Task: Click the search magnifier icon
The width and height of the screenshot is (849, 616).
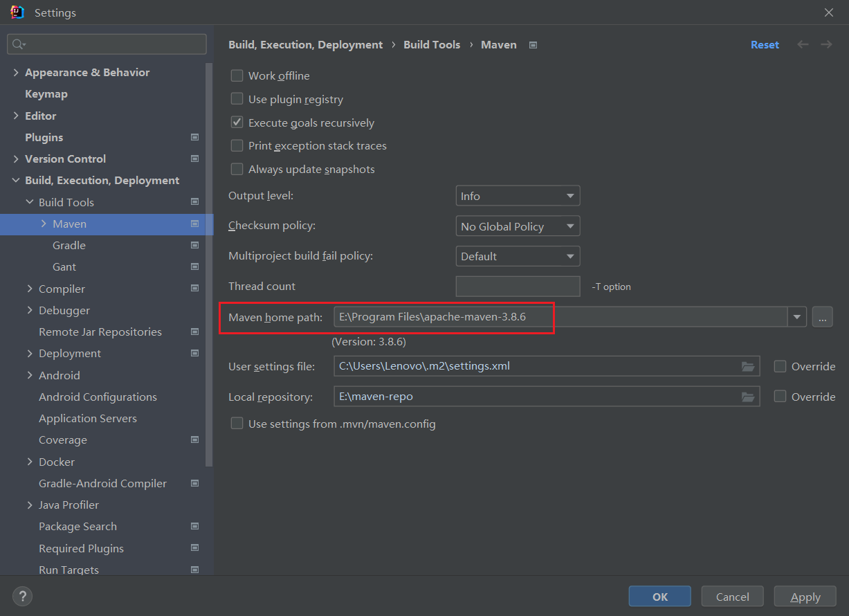Action: (19, 44)
